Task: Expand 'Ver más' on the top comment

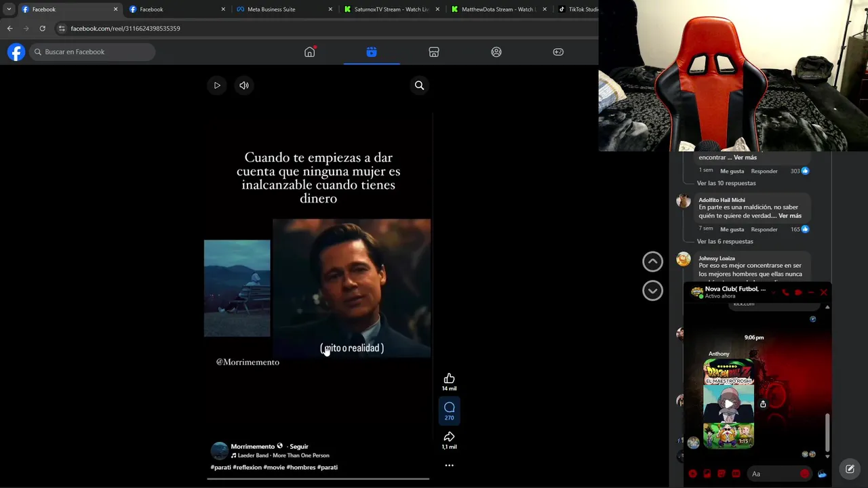Action: tap(745, 157)
